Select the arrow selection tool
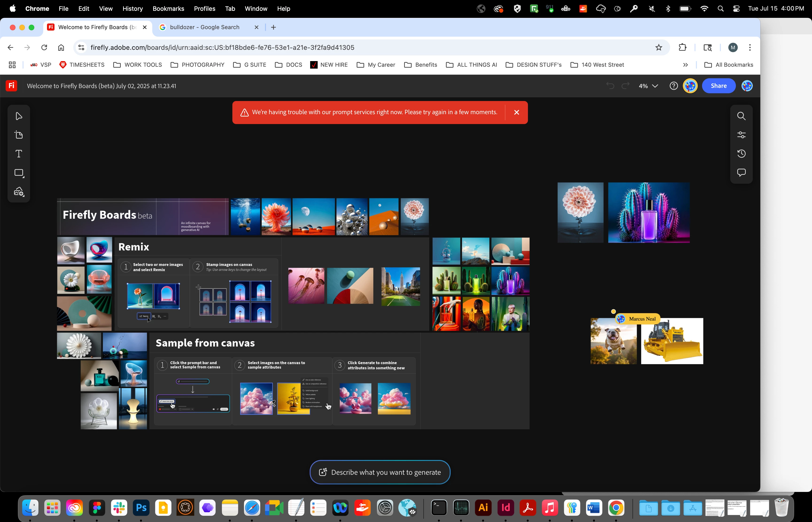This screenshot has width=812, height=522. point(19,116)
